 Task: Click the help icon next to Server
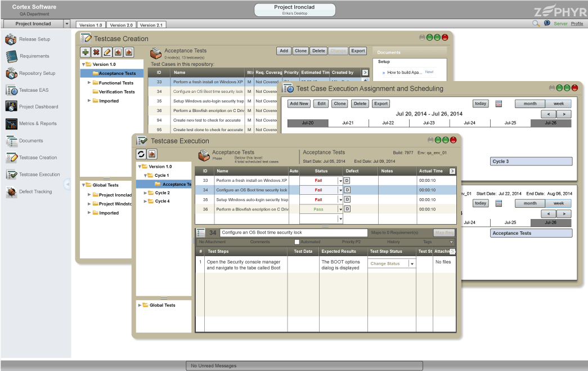tap(547, 23)
